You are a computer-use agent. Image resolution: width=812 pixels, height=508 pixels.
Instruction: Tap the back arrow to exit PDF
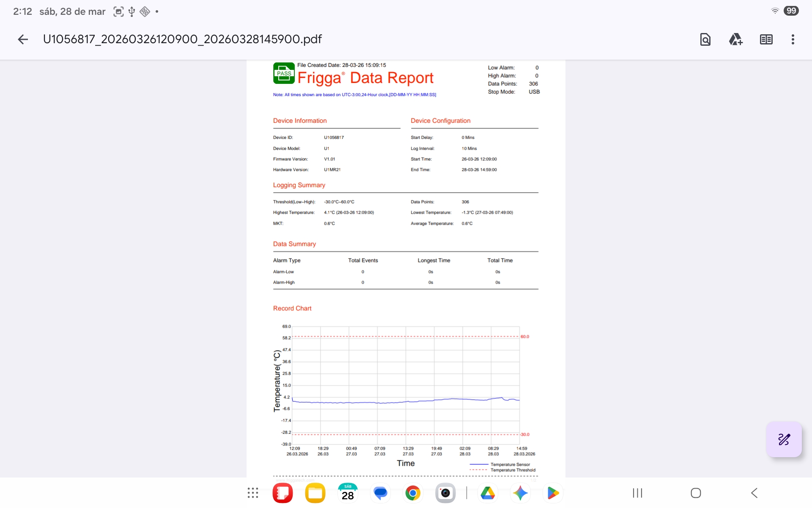tap(23, 39)
